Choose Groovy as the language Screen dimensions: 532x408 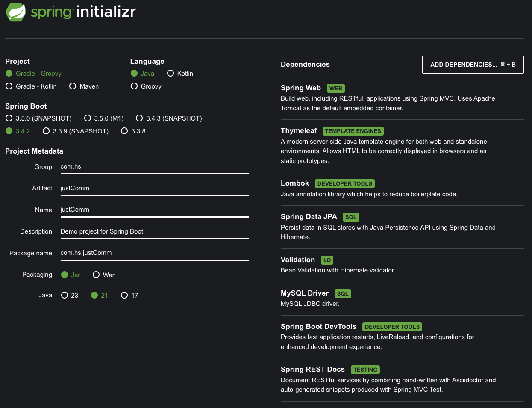146,86
